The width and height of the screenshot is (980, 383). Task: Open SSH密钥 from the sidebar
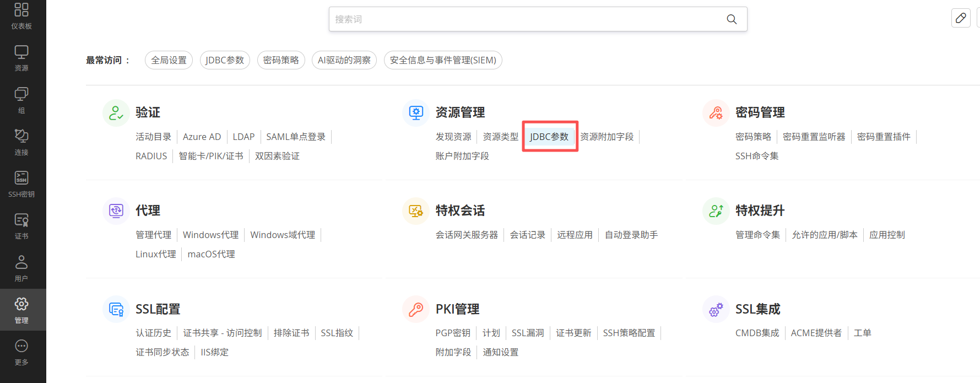(x=21, y=184)
